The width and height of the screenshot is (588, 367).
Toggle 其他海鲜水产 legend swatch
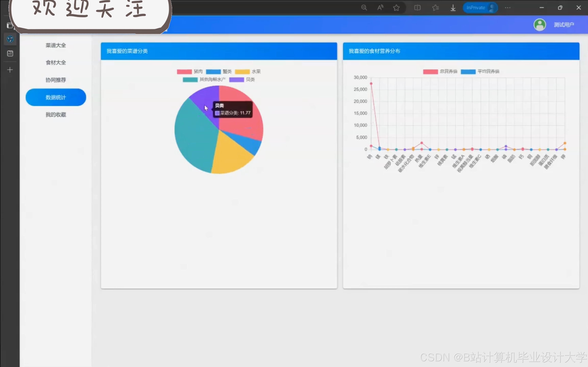click(190, 80)
